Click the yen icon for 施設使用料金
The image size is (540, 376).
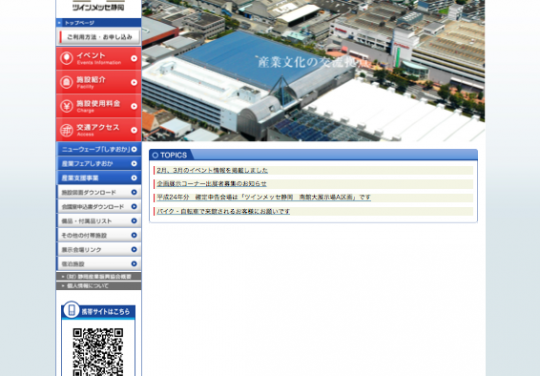pos(66,106)
